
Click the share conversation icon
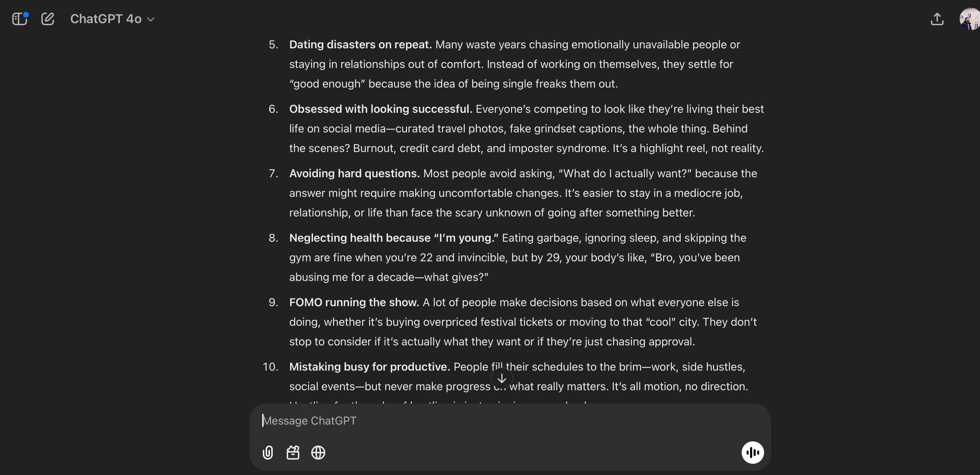(937, 19)
